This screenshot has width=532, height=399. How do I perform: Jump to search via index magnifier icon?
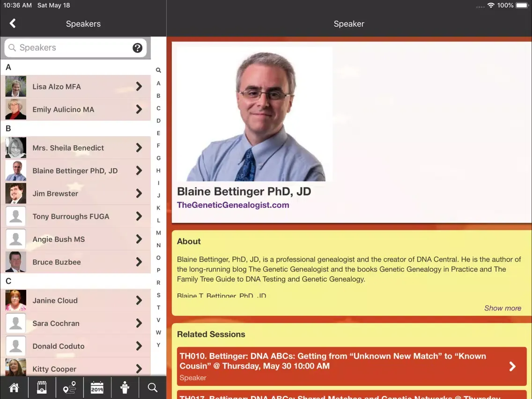click(x=158, y=70)
